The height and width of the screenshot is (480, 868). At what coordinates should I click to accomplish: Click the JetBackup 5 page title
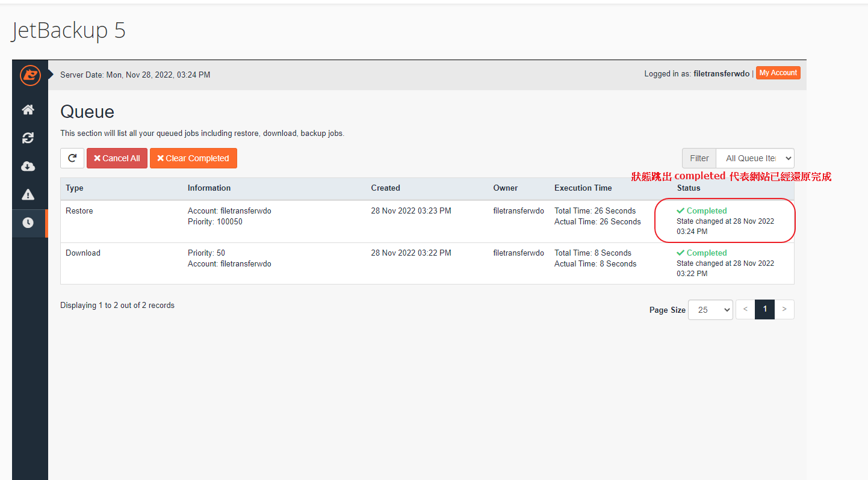click(68, 30)
